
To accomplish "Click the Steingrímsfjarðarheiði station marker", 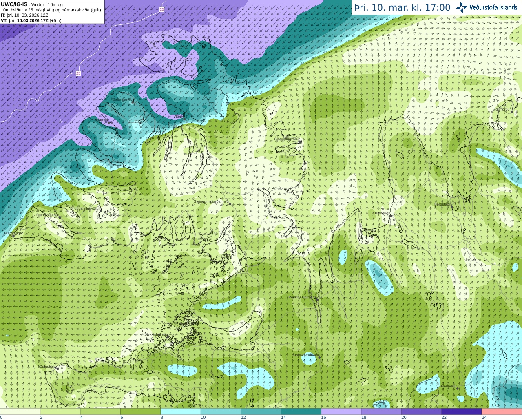I will click(x=229, y=203).
